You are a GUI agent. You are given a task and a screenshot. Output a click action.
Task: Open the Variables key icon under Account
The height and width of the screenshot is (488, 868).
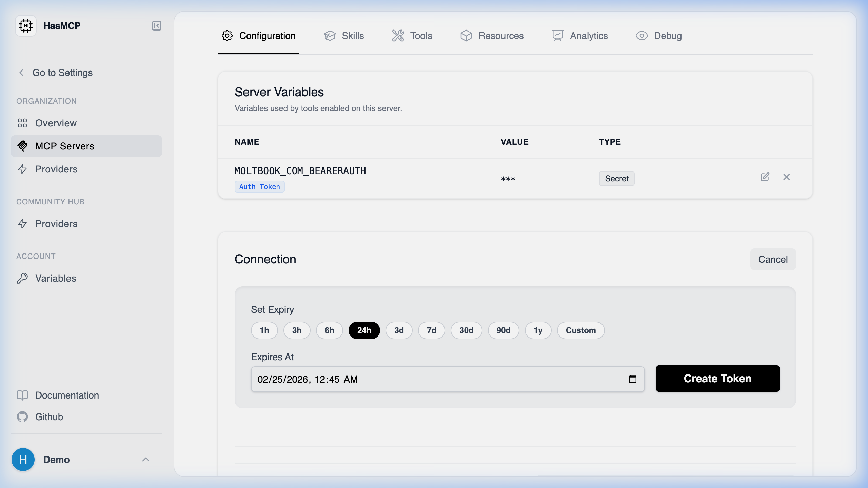click(22, 278)
